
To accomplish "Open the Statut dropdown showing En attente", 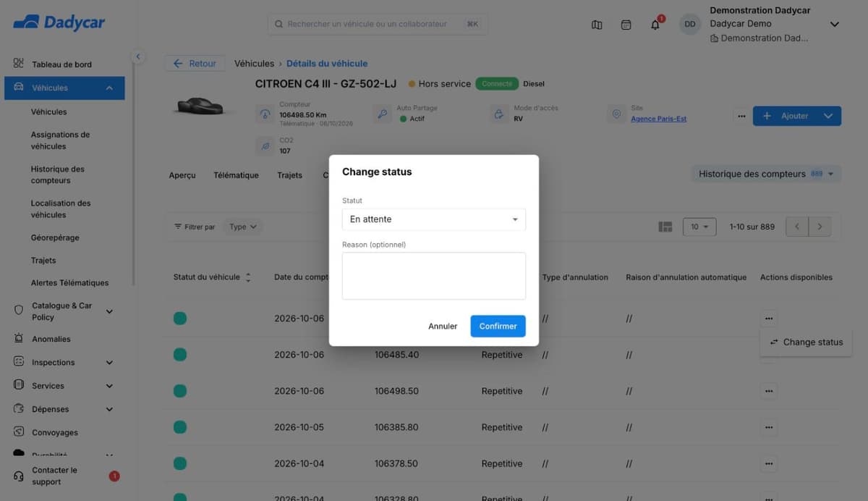I will pos(434,219).
